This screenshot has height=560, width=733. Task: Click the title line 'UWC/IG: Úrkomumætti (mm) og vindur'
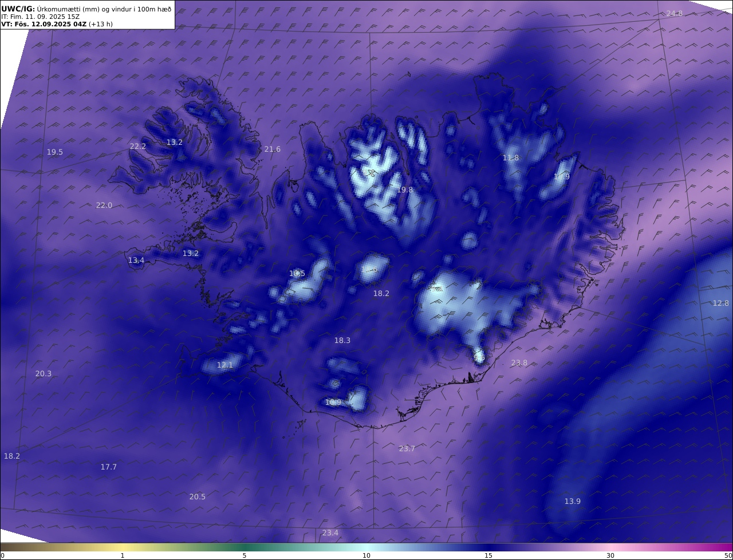tap(86, 9)
